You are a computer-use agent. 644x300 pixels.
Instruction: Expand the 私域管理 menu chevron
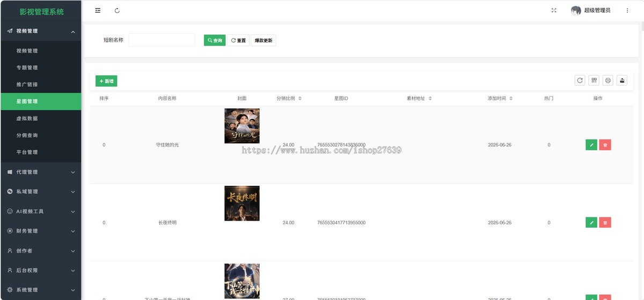coord(73,192)
